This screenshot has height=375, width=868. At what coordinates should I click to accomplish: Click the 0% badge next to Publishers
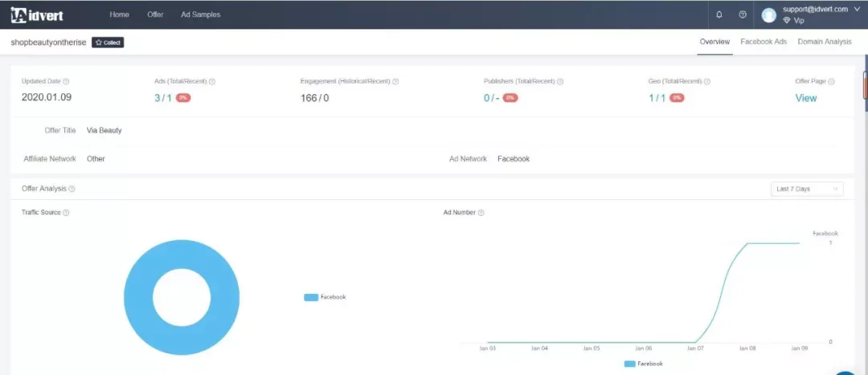pos(510,98)
